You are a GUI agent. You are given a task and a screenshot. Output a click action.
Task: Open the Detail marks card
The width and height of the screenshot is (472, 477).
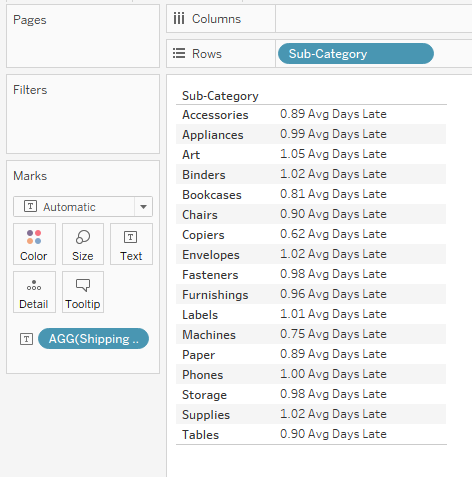(x=34, y=292)
